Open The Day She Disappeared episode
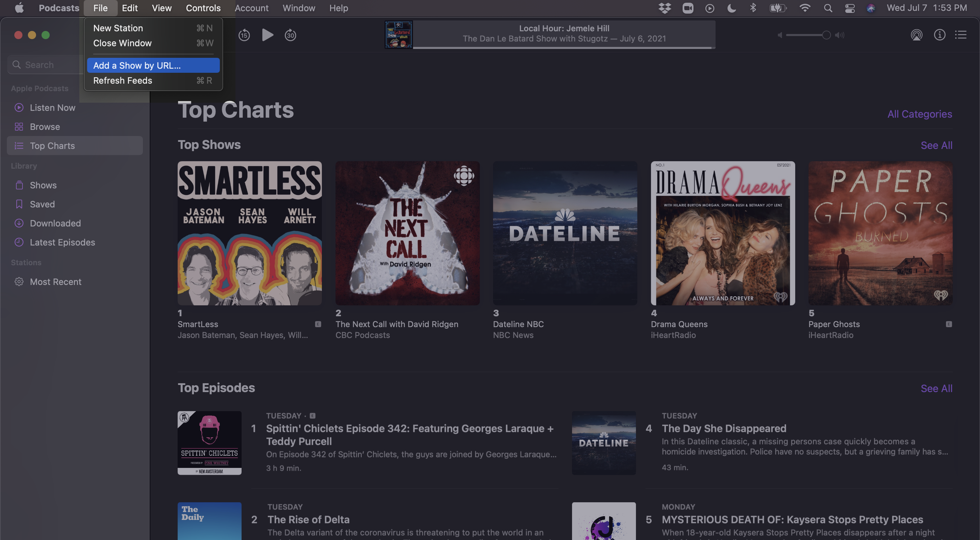The height and width of the screenshot is (540, 980). (723, 428)
